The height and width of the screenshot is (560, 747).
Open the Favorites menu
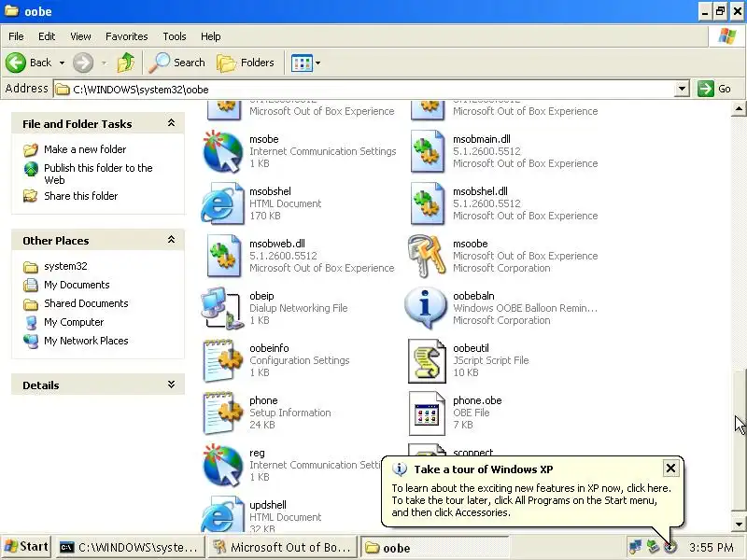[126, 36]
